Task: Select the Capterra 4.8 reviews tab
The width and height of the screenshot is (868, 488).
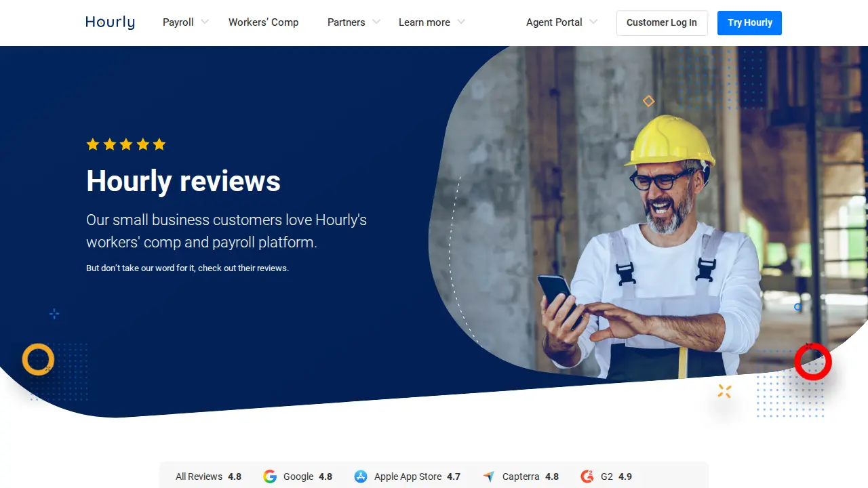Action: tap(521, 476)
